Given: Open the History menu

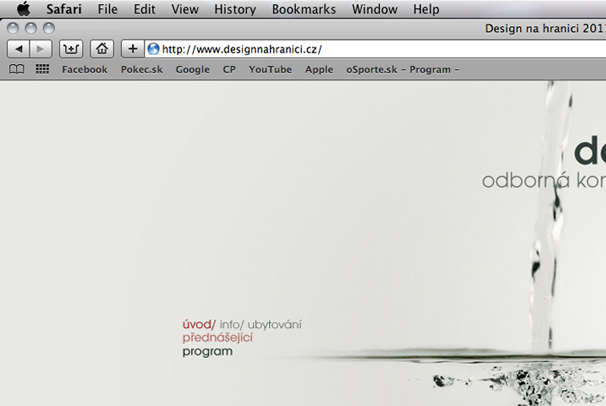Looking at the screenshot, I should 234,9.
